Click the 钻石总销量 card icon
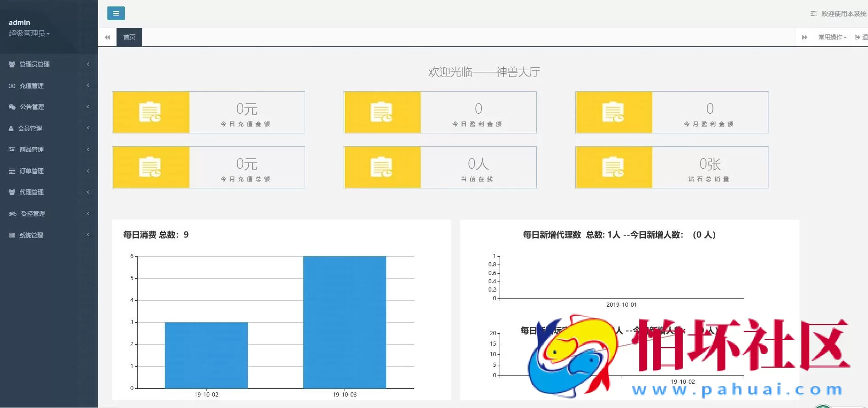 pos(613,167)
